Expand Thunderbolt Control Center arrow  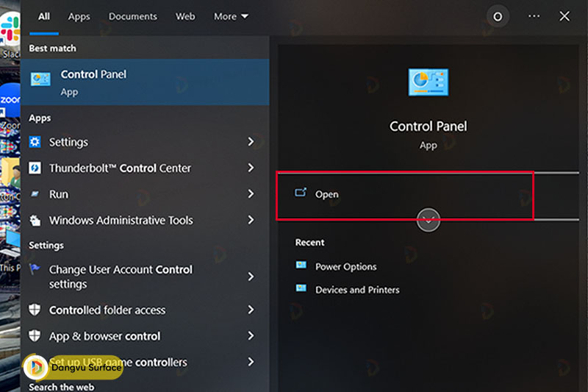tap(251, 168)
